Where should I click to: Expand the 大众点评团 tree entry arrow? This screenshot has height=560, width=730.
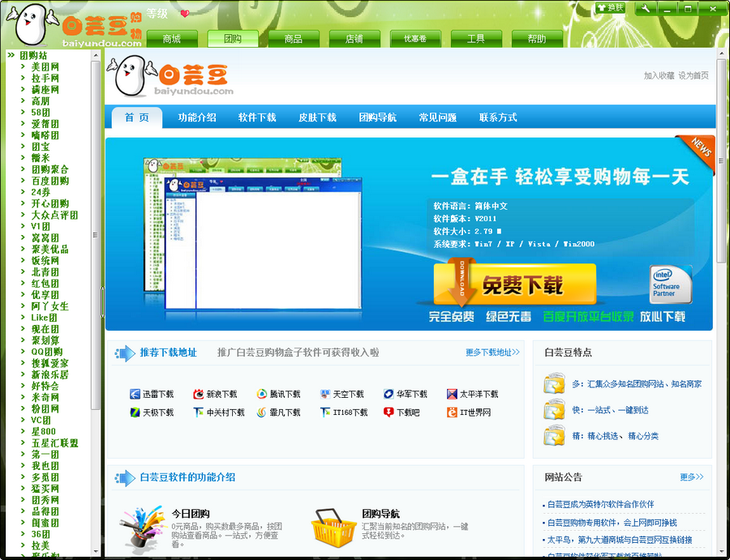(x=23, y=215)
